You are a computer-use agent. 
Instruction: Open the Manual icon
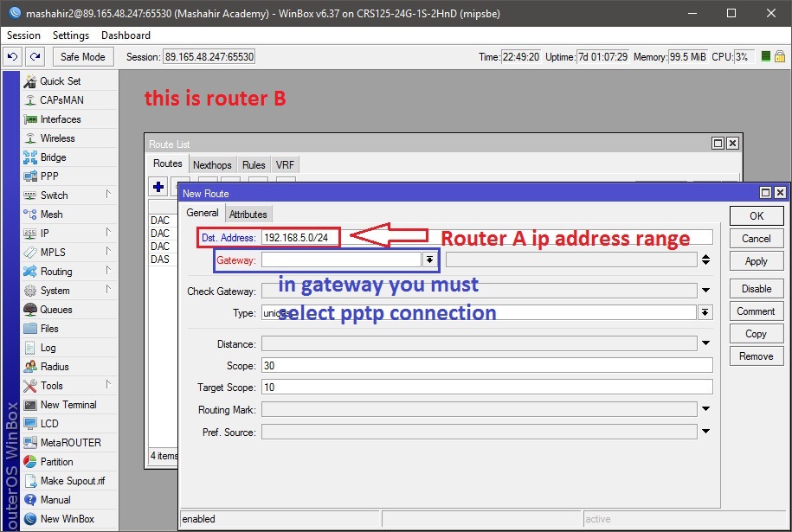click(x=30, y=500)
